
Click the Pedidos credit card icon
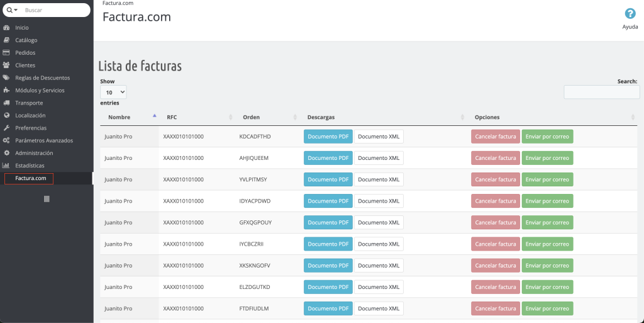pos(6,53)
